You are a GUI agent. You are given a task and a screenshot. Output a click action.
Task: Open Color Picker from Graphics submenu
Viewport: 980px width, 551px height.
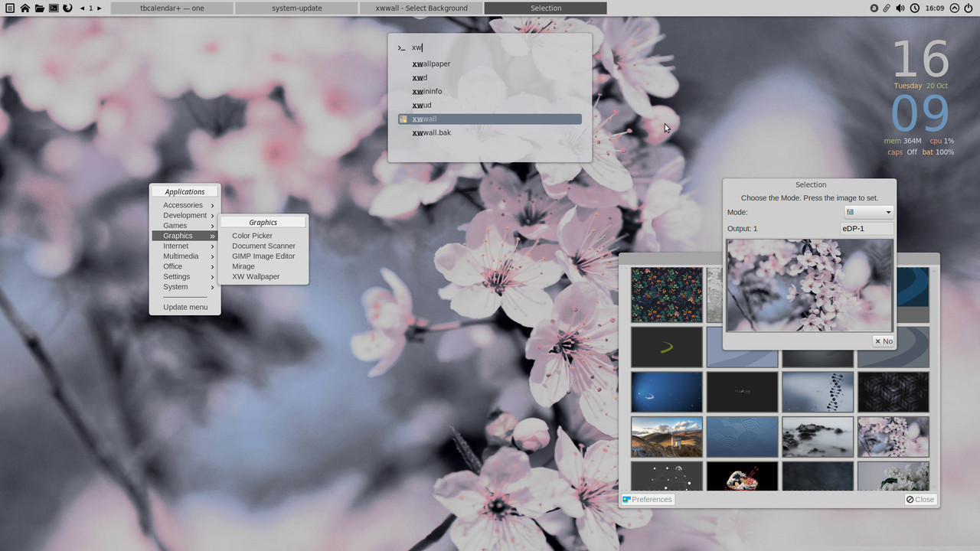tap(263, 236)
